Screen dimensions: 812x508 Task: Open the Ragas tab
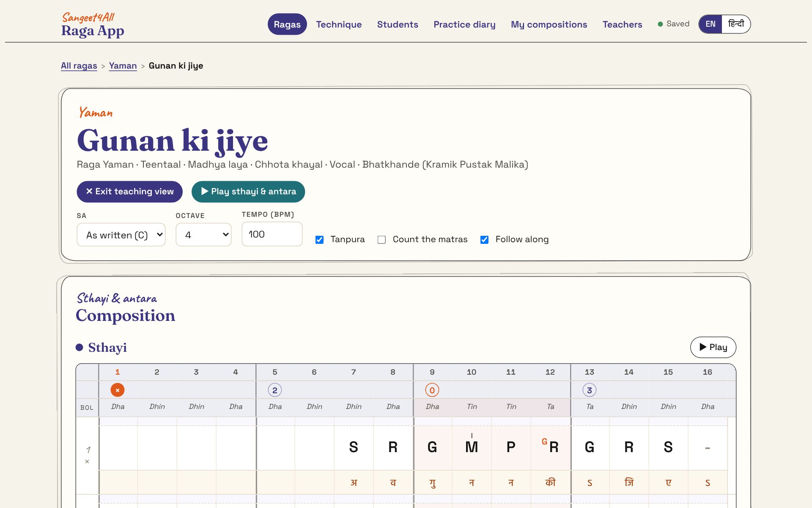coord(287,24)
